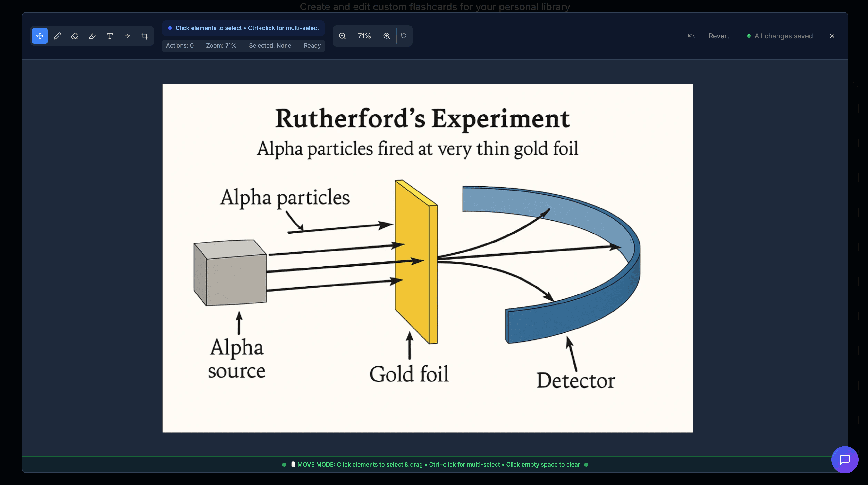868x485 pixels.
Task: Select the Eraser tool
Action: pyautogui.click(x=75, y=36)
